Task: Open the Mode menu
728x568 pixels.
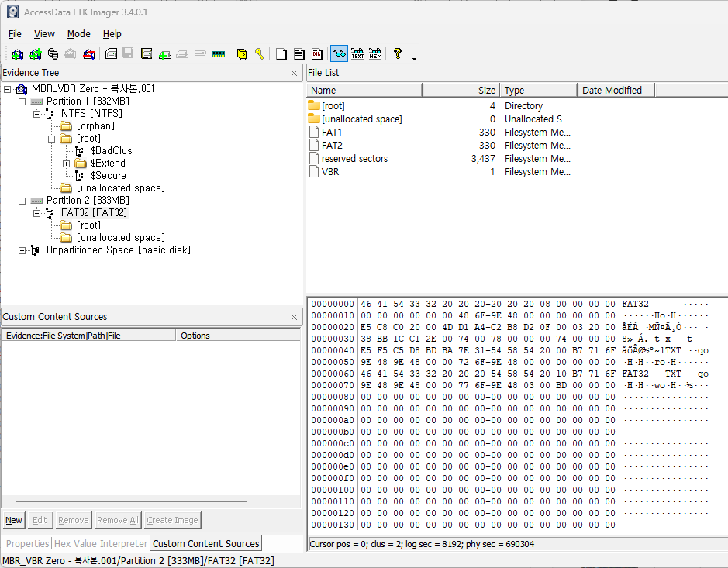Action: coord(79,34)
